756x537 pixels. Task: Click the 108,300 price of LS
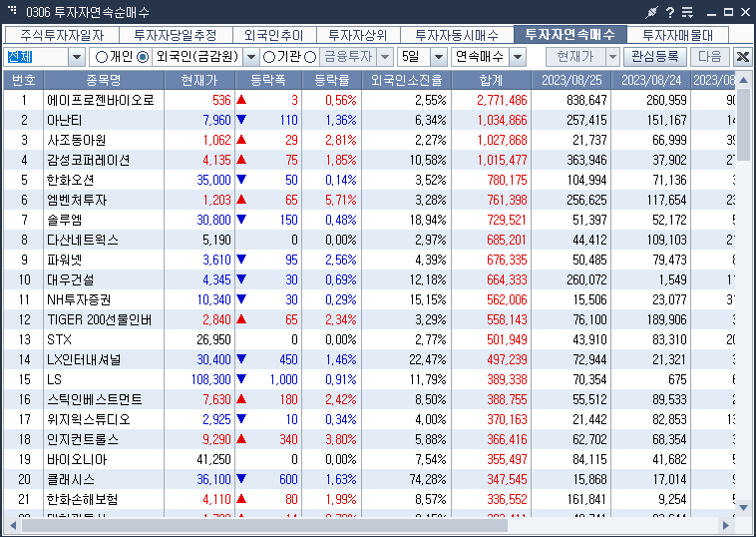pyautogui.click(x=211, y=379)
